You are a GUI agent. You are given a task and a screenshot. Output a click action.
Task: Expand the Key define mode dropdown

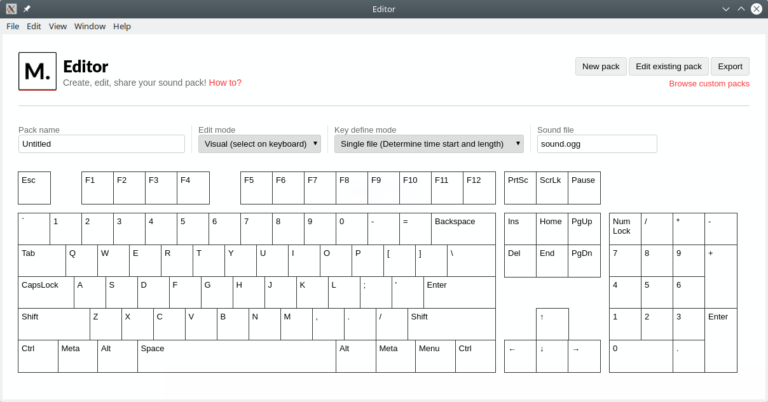pyautogui.click(x=429, y=144)
